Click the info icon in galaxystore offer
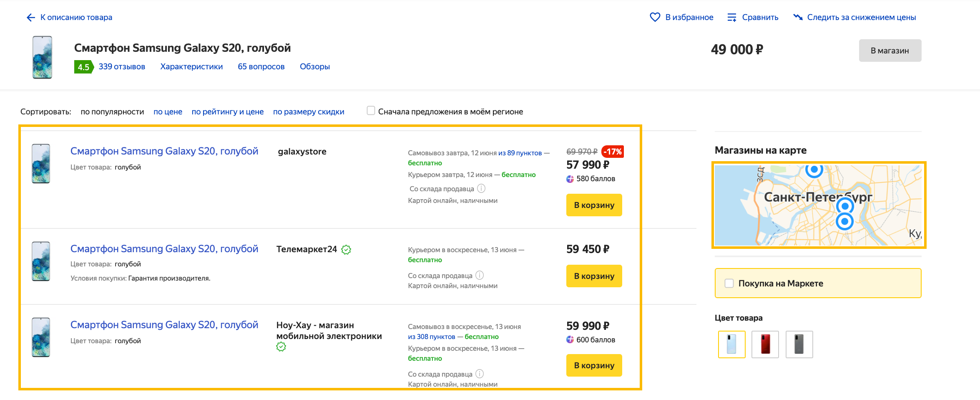This screenshot has width=980, height=400. coord(481,188)
